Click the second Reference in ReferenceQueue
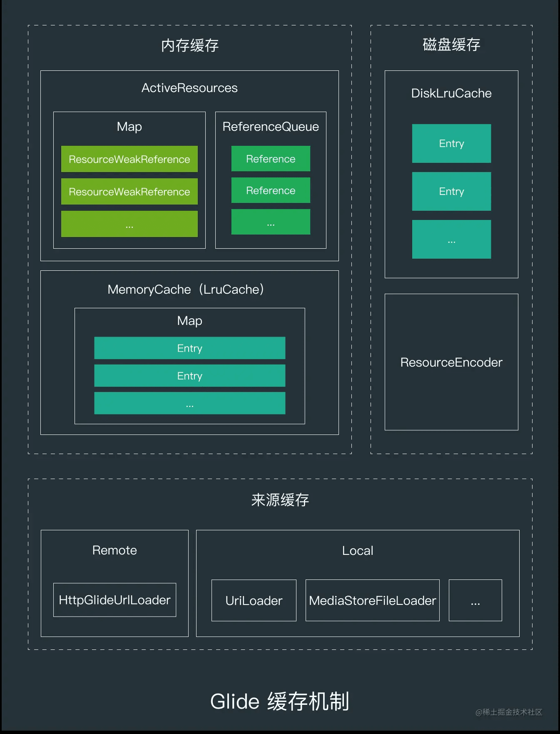Screen dimensions: 560x734 271,190
